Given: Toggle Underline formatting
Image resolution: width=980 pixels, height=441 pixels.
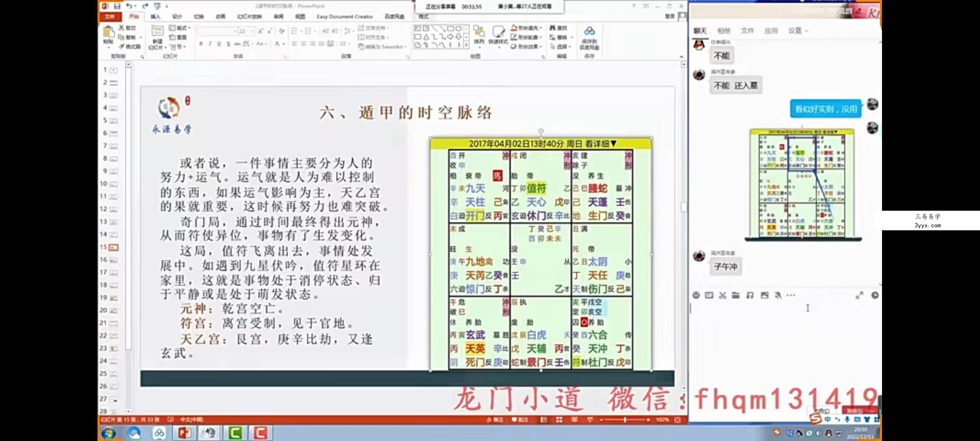Looking at the screenshot, I should [x=219, y=44].
